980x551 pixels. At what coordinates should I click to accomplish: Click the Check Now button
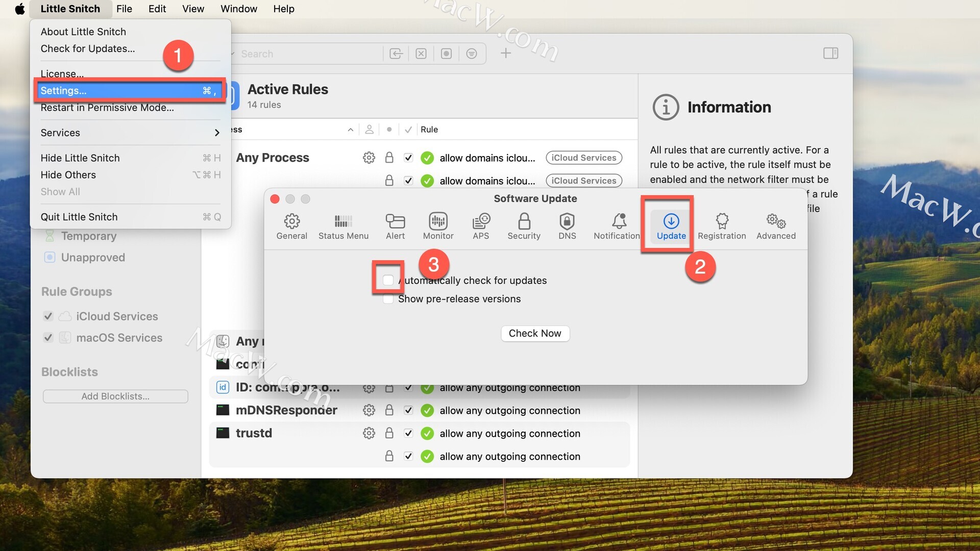tap(535, 333)
